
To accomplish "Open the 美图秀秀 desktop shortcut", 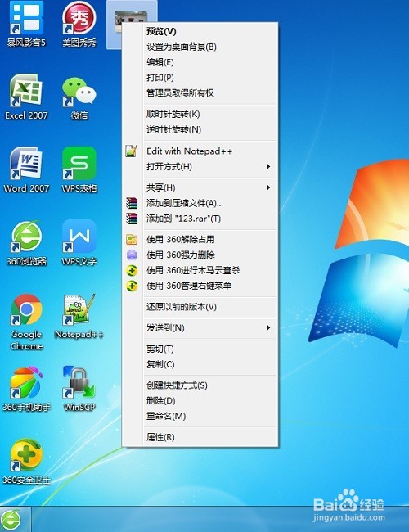I will pyautogui.click(x=79, y=24).
